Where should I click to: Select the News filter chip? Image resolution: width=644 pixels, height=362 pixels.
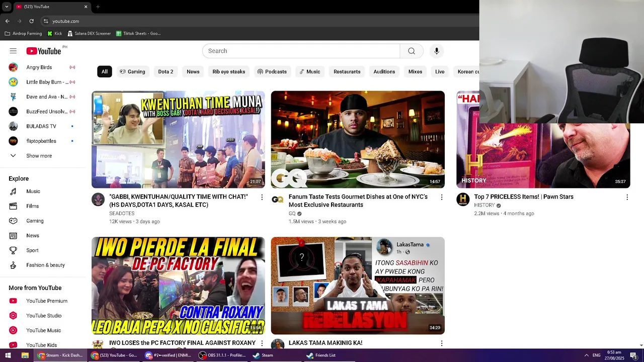tap(193, 72)
